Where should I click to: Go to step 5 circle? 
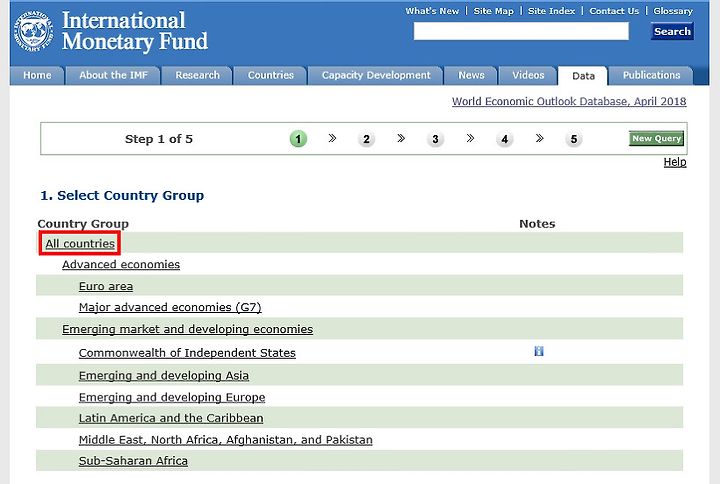[574, 139]
